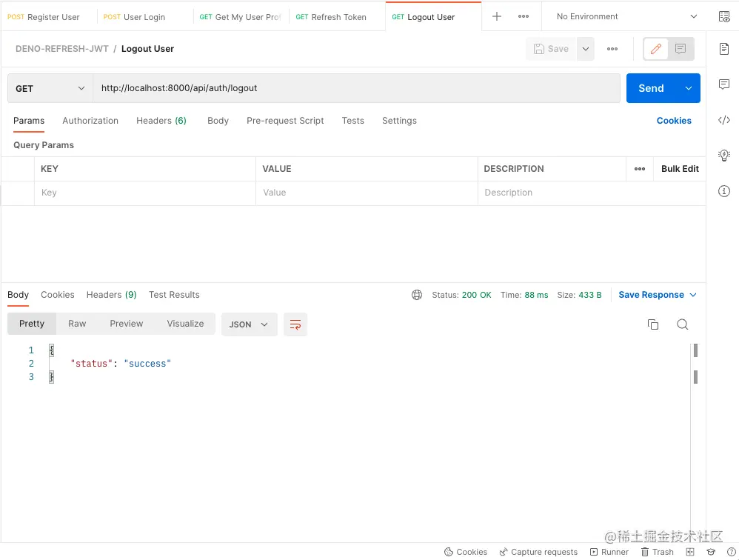Image resolution: width=739 pixels, height=560 pixels.
Task: Open the Cookies link under Send
Action: tap(674, 121)
